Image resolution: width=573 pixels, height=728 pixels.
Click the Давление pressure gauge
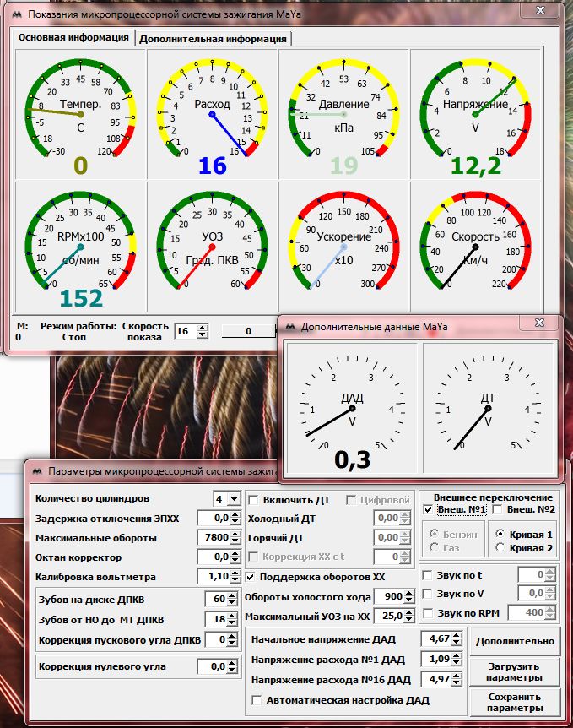pos(343,112)
